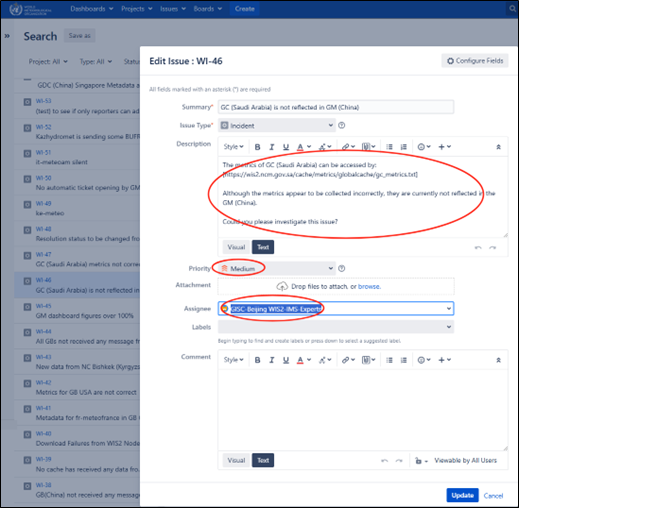Screen dimensions: 647x508
Task: Click the browse link to attach files
Action: (x=369, y=287)
